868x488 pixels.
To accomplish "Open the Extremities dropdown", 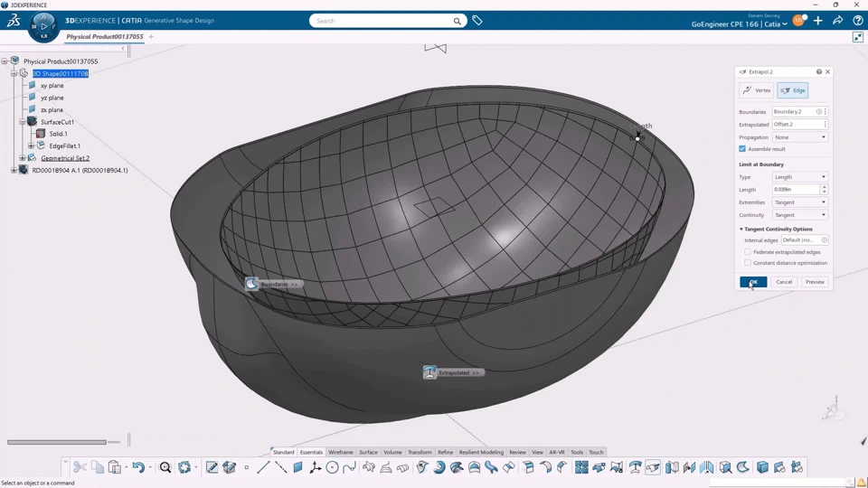I will [x=800, y=202].
